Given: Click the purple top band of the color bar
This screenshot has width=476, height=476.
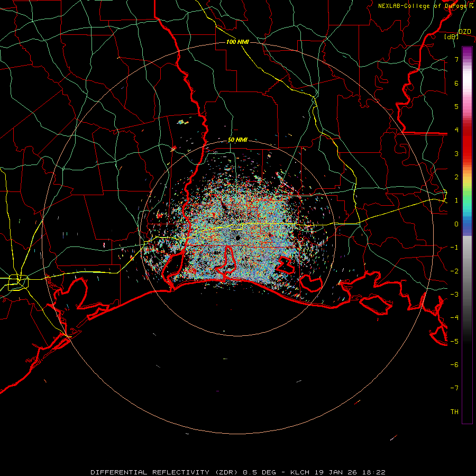Looking at the screenshot, I should pos(467,50).
